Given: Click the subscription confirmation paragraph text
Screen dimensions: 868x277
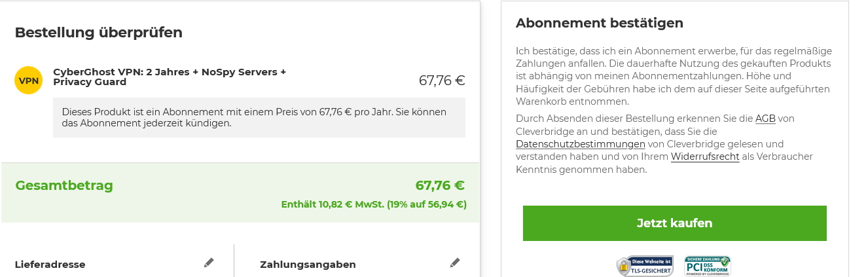Looking at the screenshot, I should point(674,76).
